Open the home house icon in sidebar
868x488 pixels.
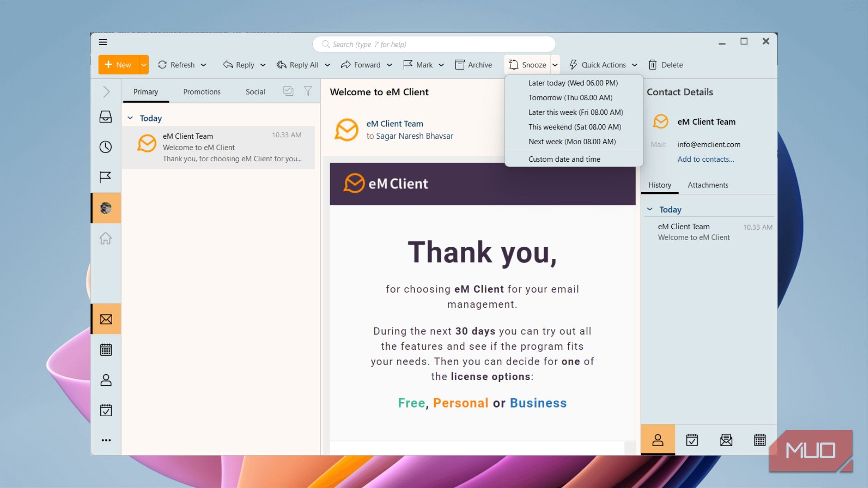pyautogui.click(x=106, y=238)
